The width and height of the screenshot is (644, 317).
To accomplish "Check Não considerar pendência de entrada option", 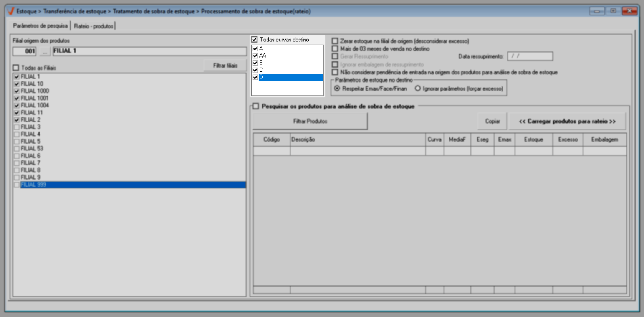I will [335, 72].
